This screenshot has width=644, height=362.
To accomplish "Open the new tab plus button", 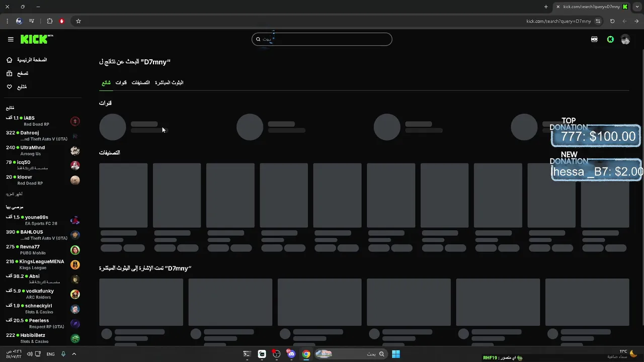I will [x=546, y=7].
